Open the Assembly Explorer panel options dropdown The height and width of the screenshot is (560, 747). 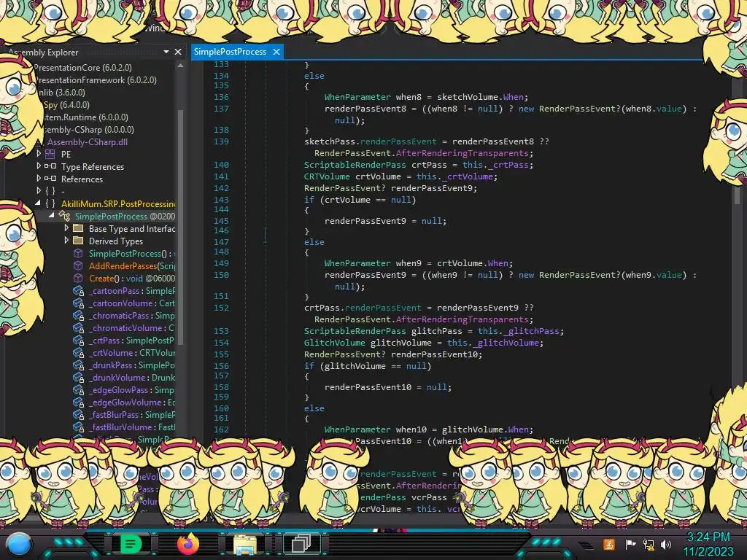(166, 52)
